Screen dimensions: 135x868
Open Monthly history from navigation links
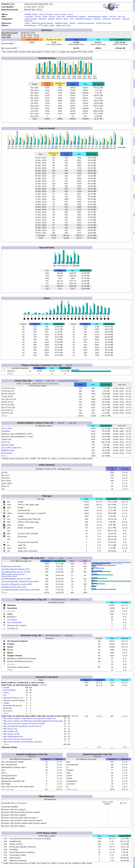31,14
